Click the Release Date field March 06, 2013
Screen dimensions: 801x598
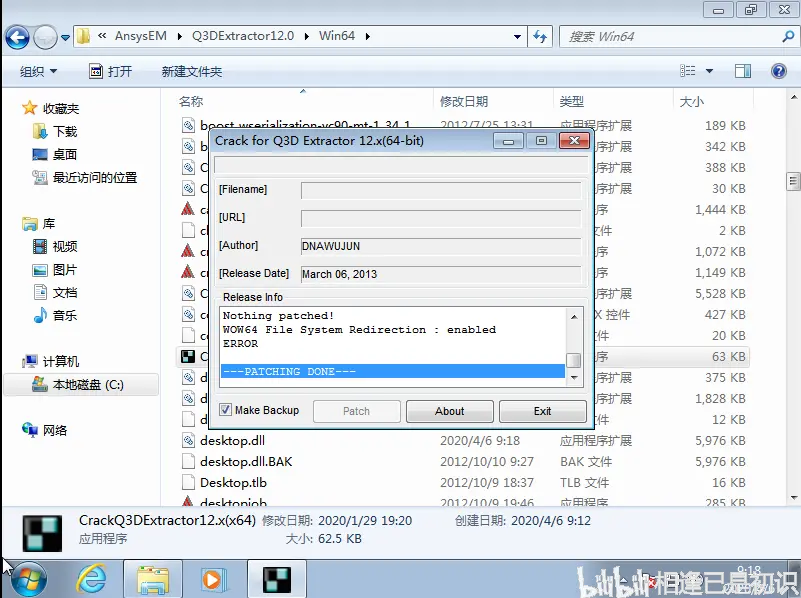pos(441,274)
